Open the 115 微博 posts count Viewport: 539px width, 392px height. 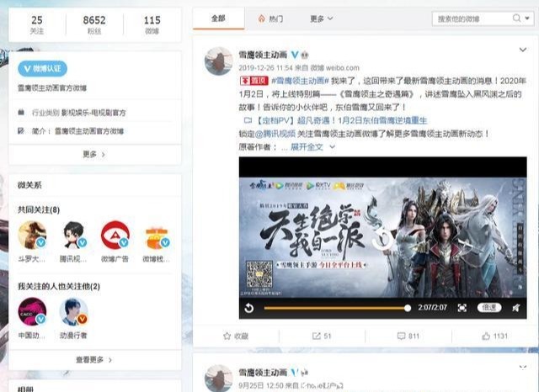(x=152, y=24)
